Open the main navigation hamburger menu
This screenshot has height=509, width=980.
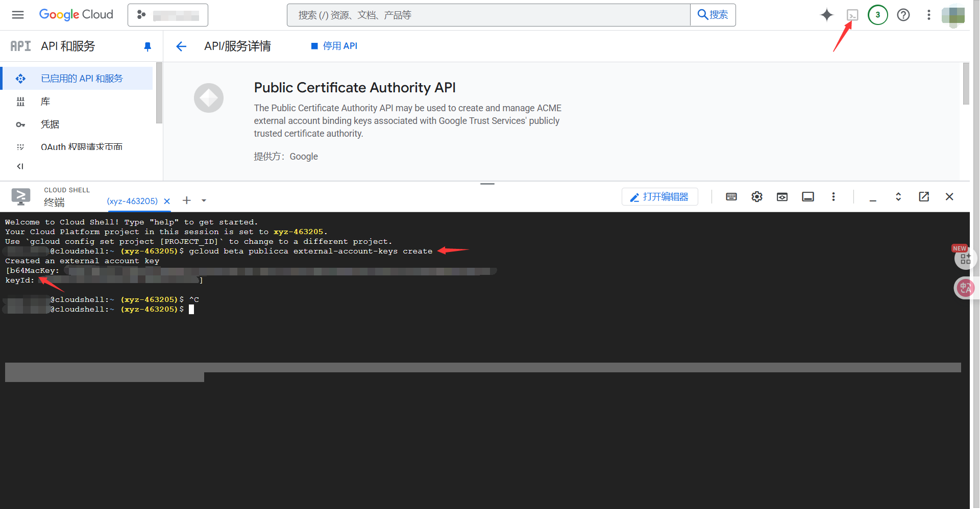(18, 15)
